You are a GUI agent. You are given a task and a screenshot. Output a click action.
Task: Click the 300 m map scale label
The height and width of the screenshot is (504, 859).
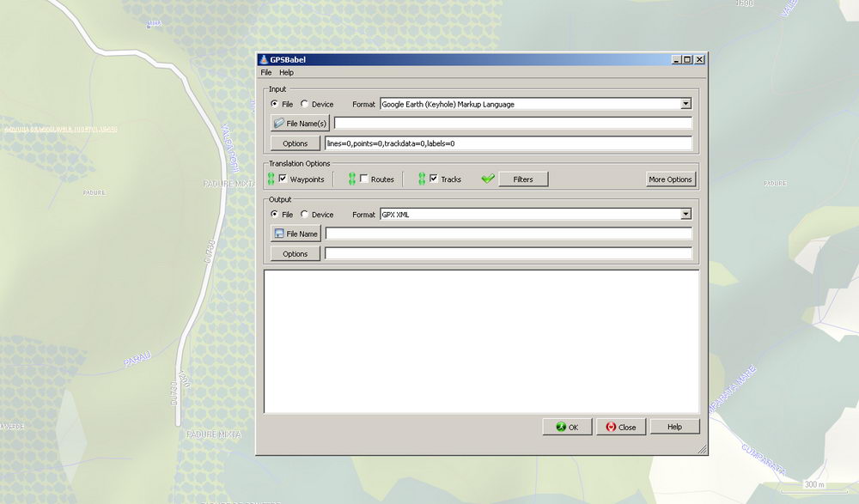coord(814,484)
